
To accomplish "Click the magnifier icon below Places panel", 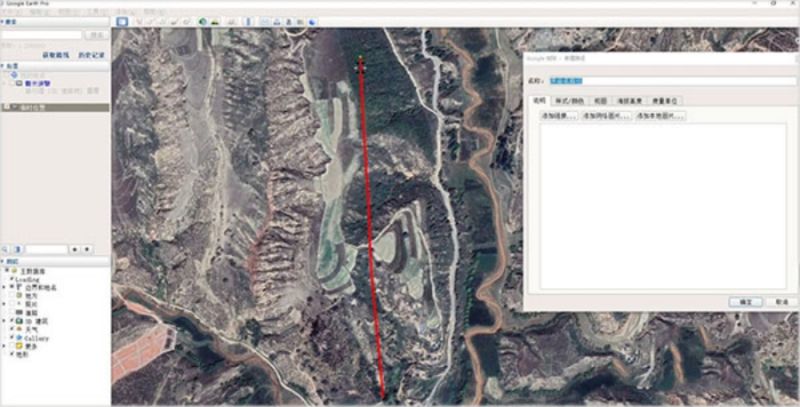I will [x=5, y=249].
